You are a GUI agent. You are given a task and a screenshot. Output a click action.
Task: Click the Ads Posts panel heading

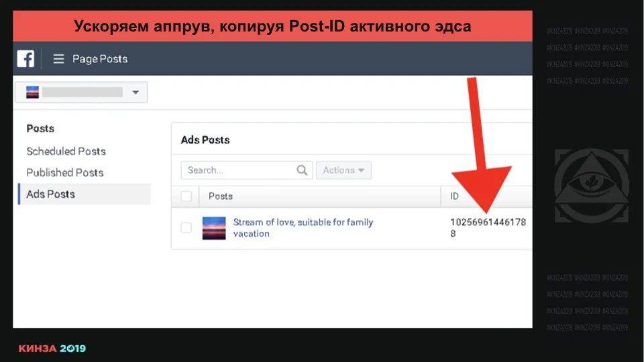[x=205, y=140]
